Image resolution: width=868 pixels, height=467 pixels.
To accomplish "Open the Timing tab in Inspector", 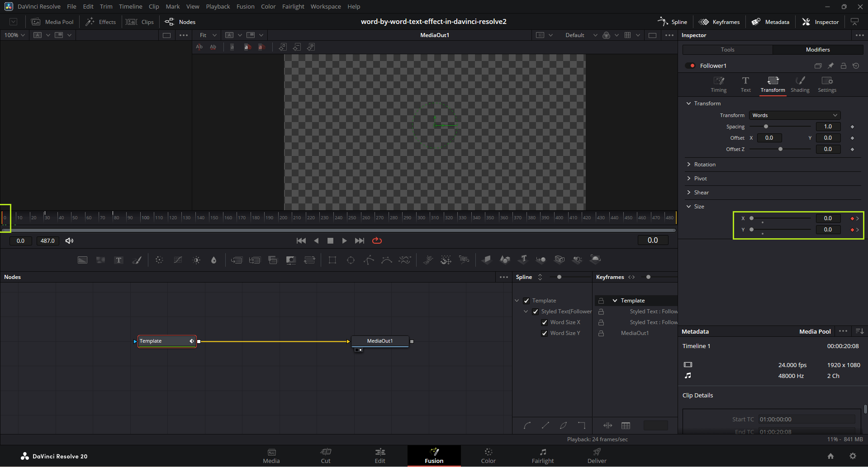I will 718,84.
